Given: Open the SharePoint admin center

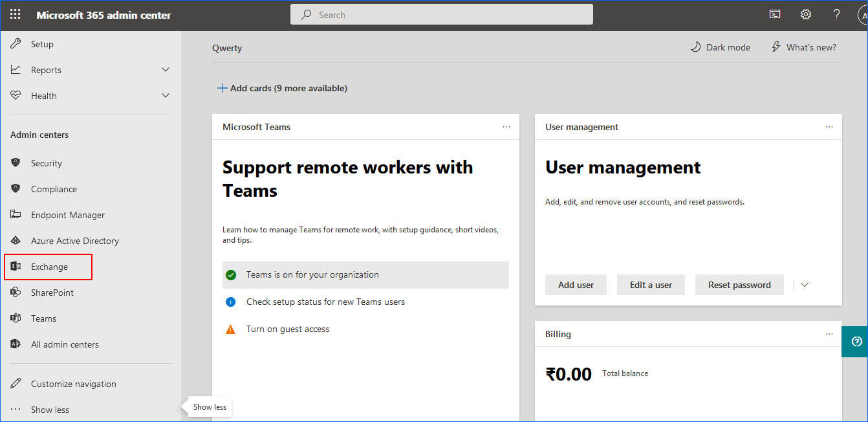Looking at the screenshot, I should [52, 293].
